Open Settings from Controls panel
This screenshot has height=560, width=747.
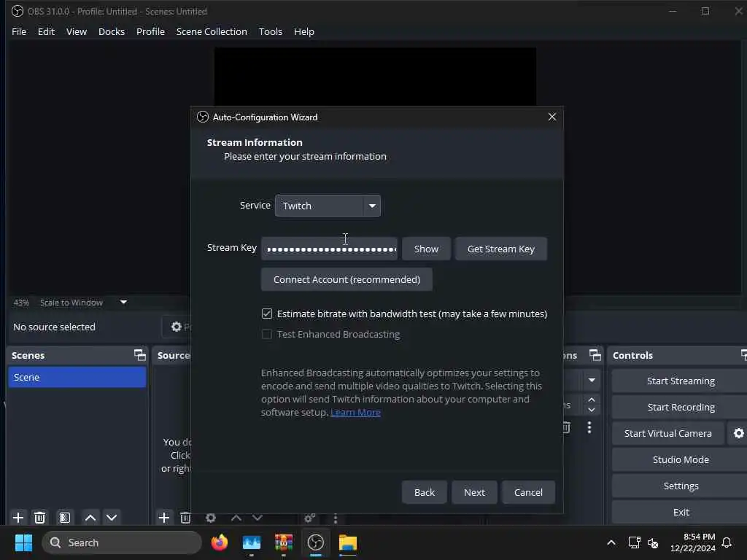[x=681, y=485]
